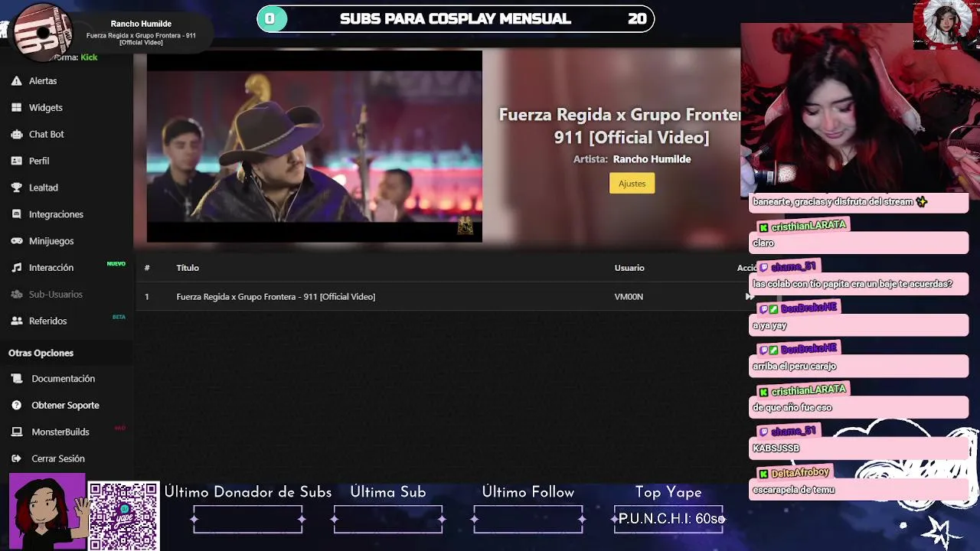Click the Yape QR code
Viewport: 980px width, 551px height.
coord(124,516)
